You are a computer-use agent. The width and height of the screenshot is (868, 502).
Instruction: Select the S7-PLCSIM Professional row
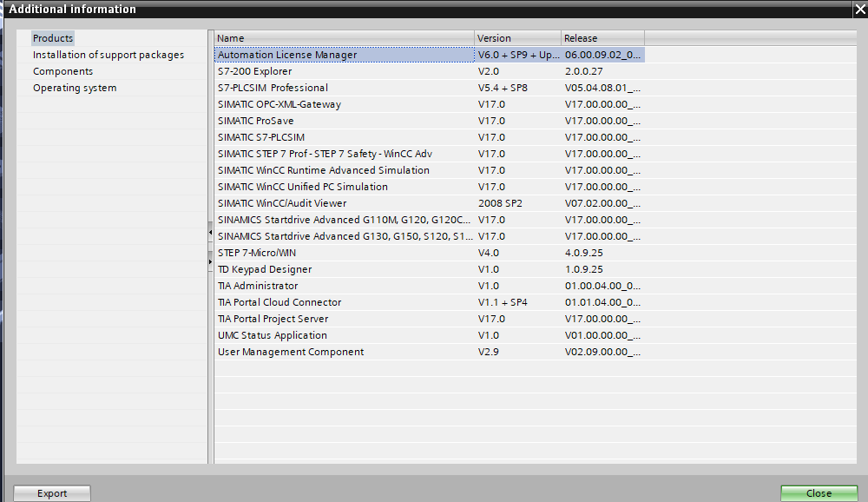pos(429,88)
